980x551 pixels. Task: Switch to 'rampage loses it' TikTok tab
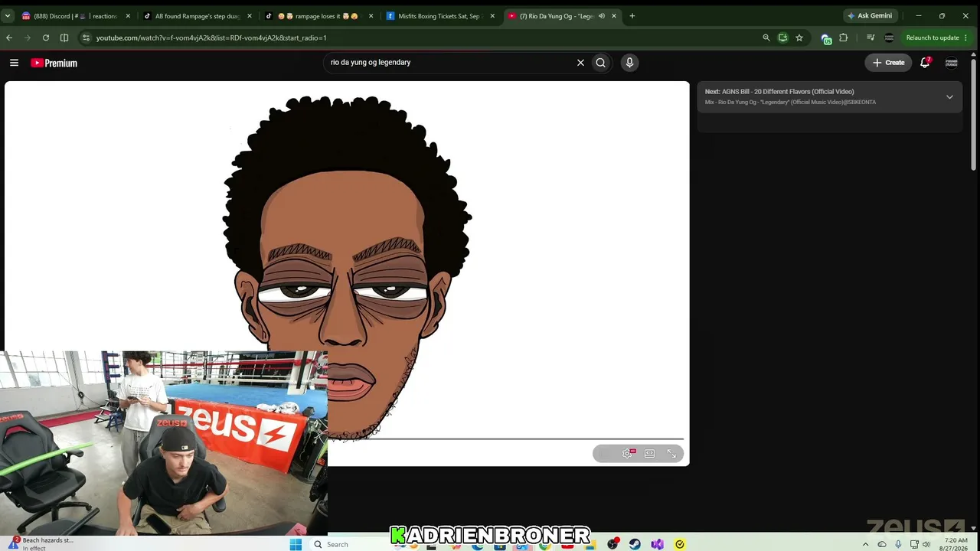(318, 16)
